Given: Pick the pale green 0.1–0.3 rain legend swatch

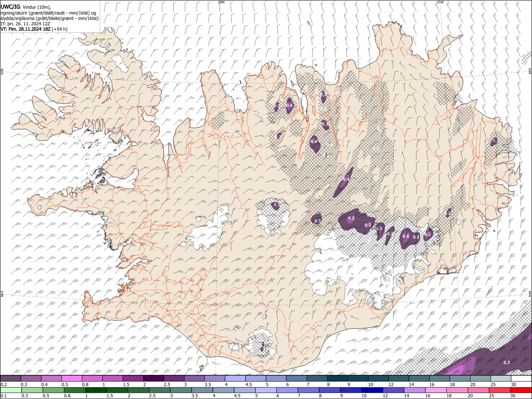Looking at the screenshot, I should 11,390.
